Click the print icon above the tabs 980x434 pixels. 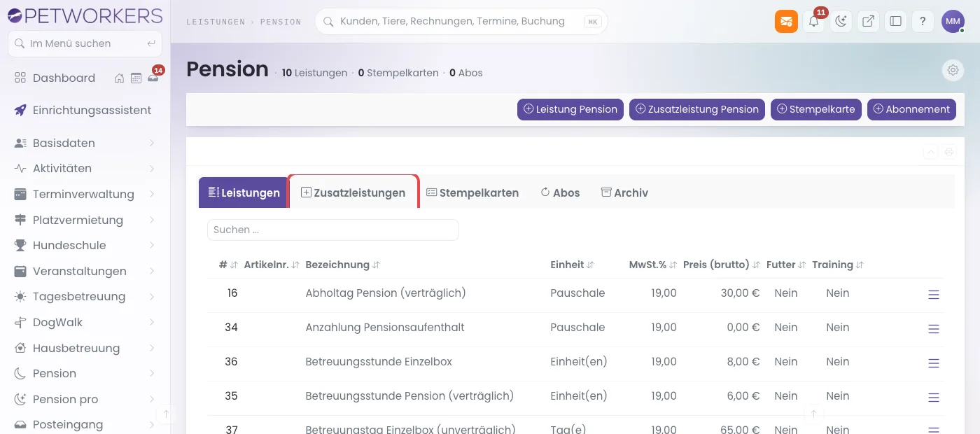pos(949,152)
